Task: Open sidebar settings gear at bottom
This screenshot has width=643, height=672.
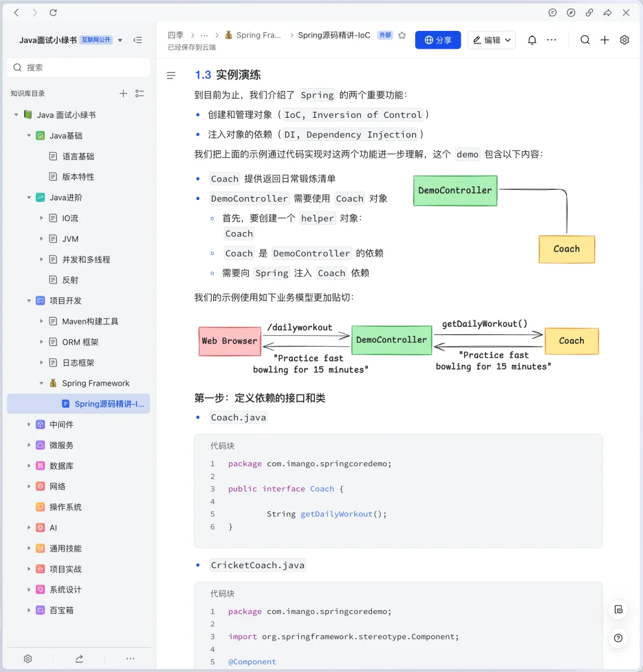Action: (x=28, y=659)
